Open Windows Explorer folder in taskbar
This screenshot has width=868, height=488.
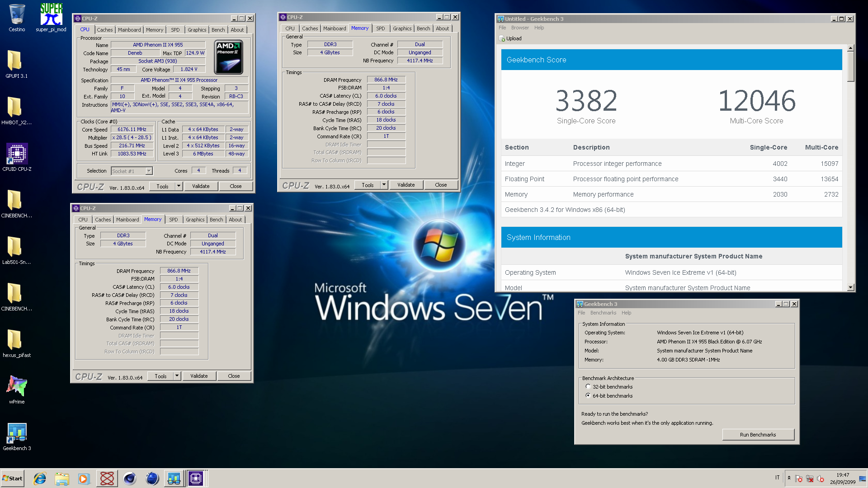62,479
